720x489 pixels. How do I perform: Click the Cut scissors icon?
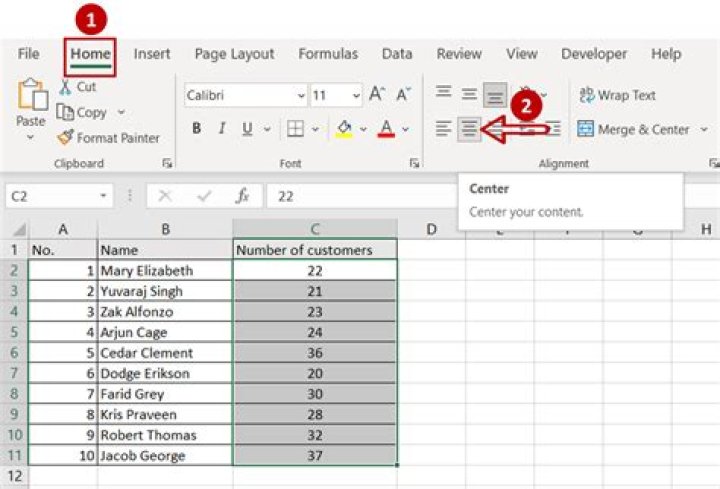(x=65, y=87)
